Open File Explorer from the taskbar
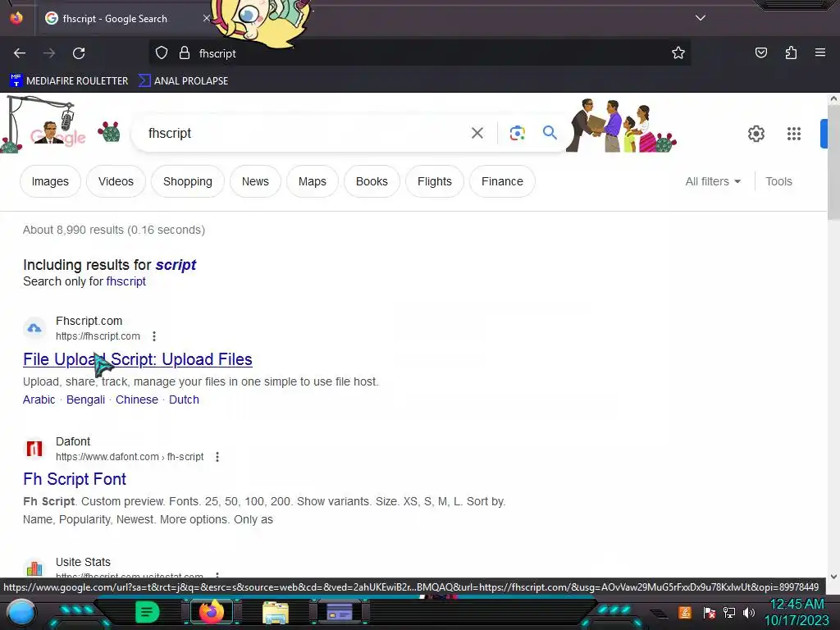Image resolution: width=840 pixels, height=630 pixels. pyautogui.click(x=276, y=612)
